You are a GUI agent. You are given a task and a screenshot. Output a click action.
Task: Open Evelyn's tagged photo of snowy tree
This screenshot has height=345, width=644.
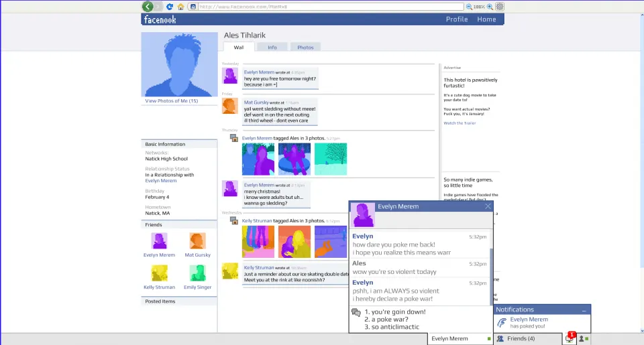(331, 159)
